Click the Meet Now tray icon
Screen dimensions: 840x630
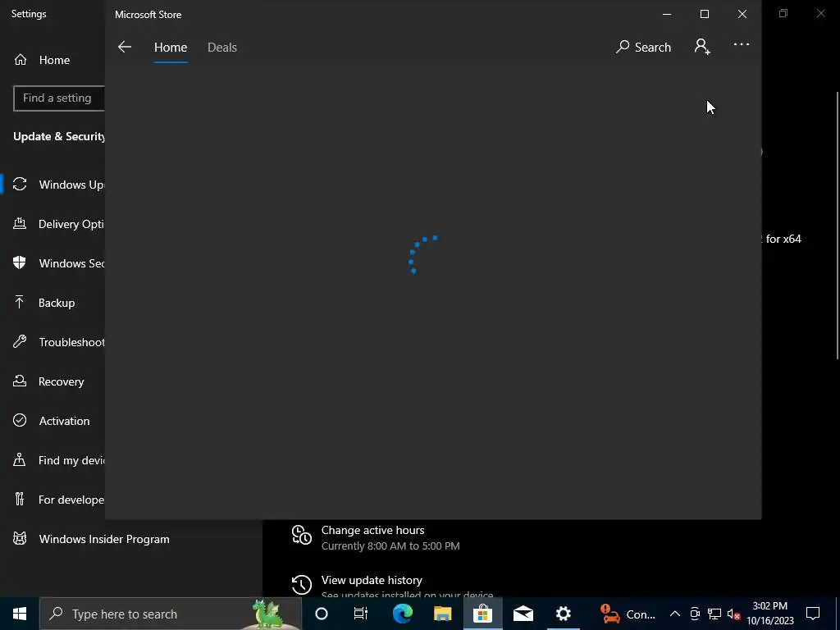[695, 614]
